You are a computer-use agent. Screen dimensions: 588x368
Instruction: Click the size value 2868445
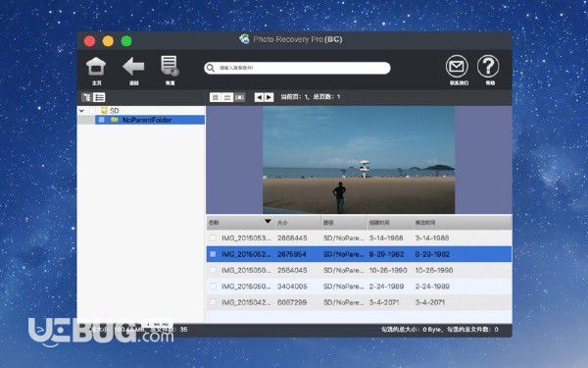292,238
